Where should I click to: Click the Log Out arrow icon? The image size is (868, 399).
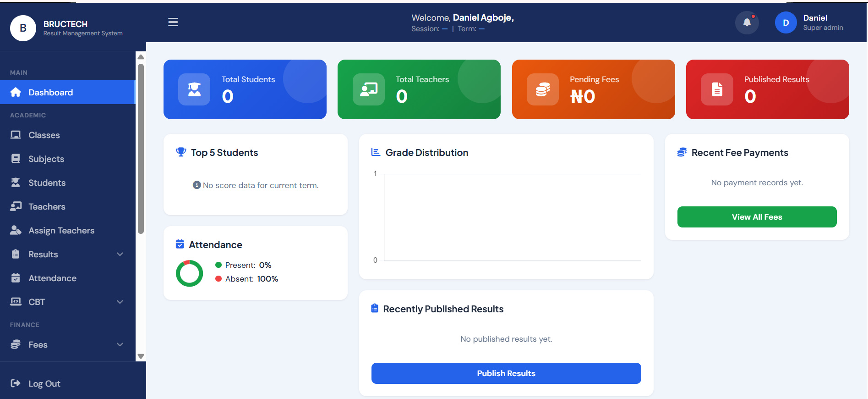[16, 383]
